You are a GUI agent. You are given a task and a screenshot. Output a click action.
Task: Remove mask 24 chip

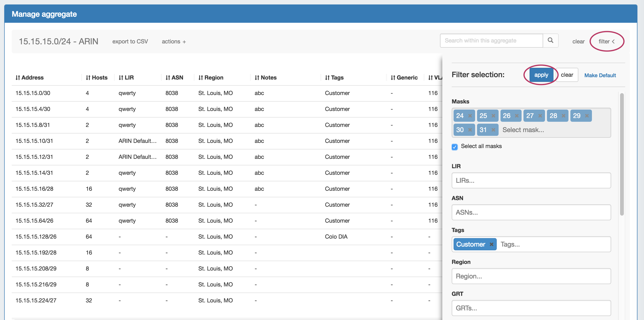(470, 116)
